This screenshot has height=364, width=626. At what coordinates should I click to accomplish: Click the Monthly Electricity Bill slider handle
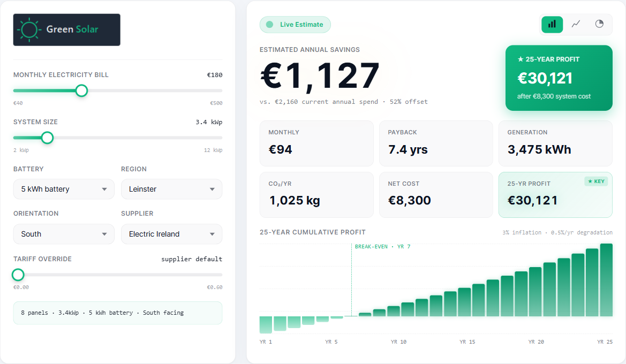[x=81, y=90]
